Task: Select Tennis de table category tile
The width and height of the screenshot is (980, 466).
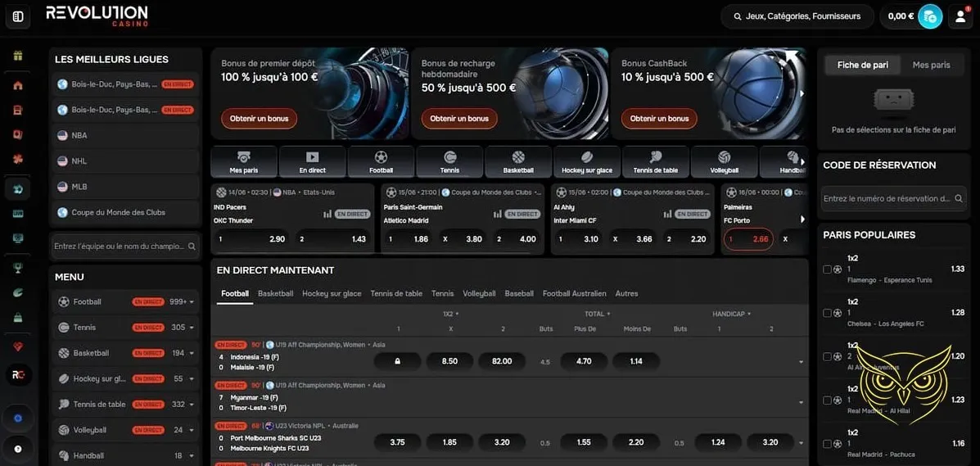Action: 656,162
